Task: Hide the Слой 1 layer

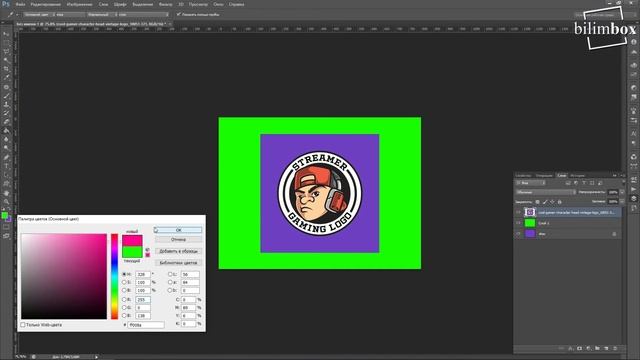Action: [518, 223]
